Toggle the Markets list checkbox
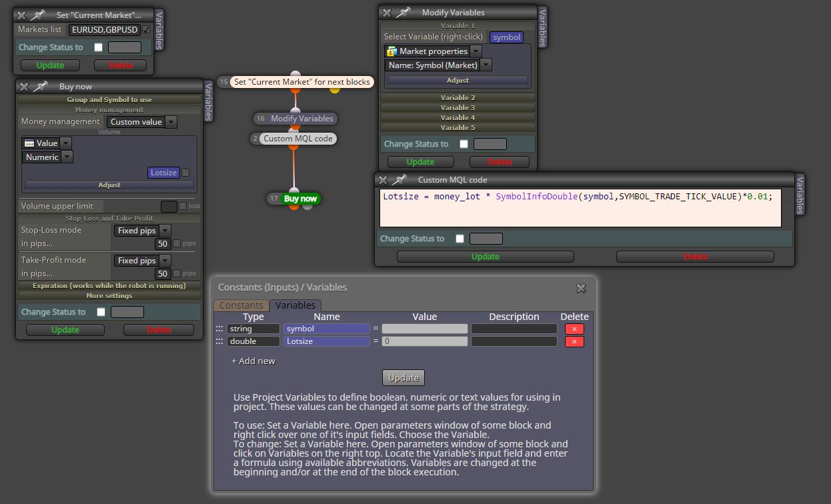 146,29
